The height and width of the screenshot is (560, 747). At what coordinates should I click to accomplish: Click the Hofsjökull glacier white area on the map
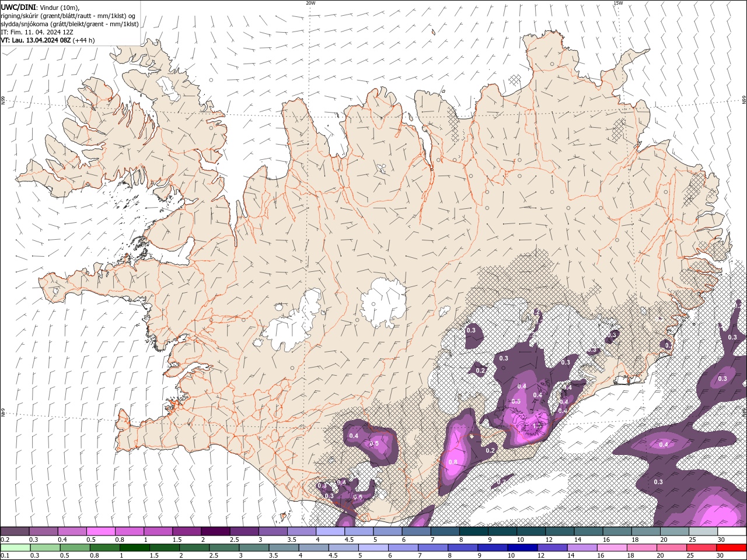(x=383, y=302)
